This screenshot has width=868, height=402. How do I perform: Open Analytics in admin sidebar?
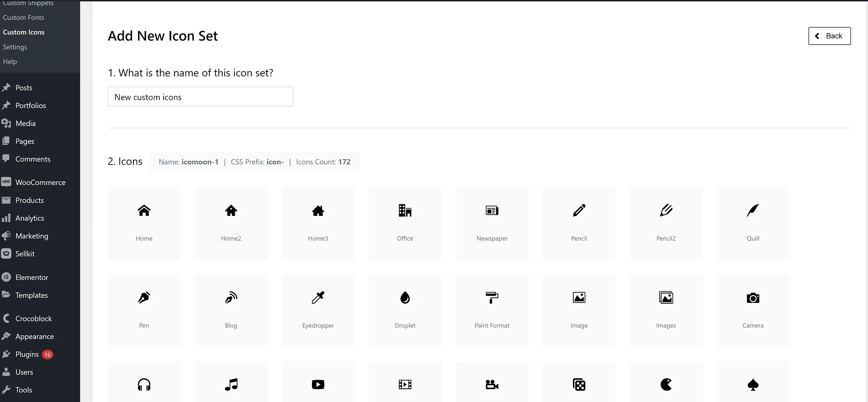point(30,218)
